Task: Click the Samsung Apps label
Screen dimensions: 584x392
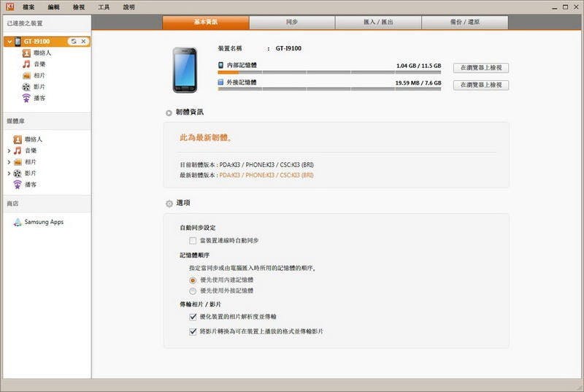Action: 44,222
